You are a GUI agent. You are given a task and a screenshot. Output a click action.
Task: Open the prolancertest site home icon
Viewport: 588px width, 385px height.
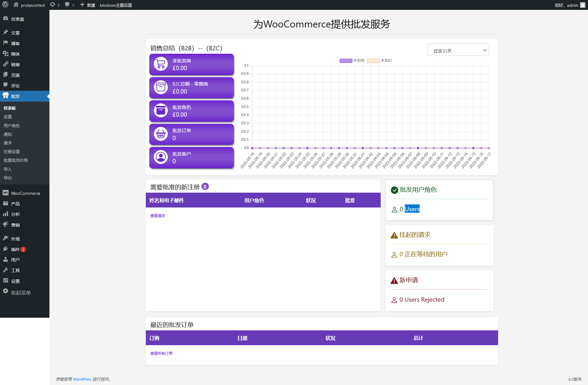(x=16, y=5)
